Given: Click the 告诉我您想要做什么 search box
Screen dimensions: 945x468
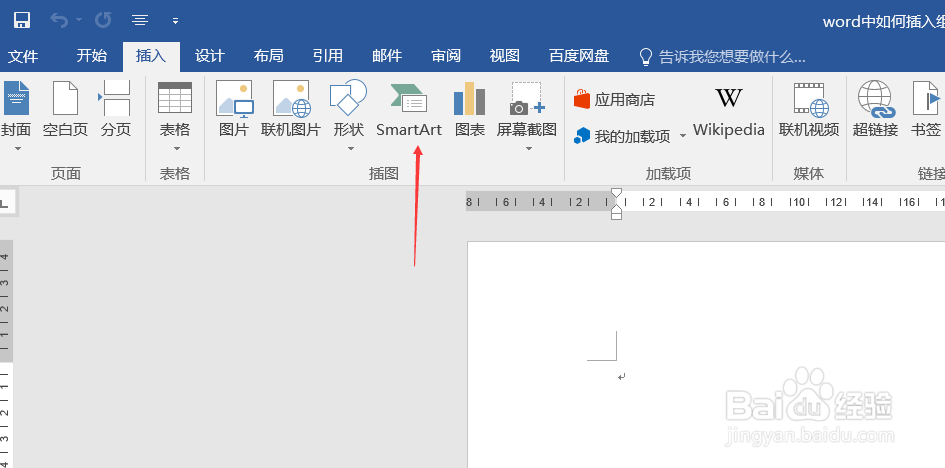Looking at the screenshot, I should tap(732, 57).
